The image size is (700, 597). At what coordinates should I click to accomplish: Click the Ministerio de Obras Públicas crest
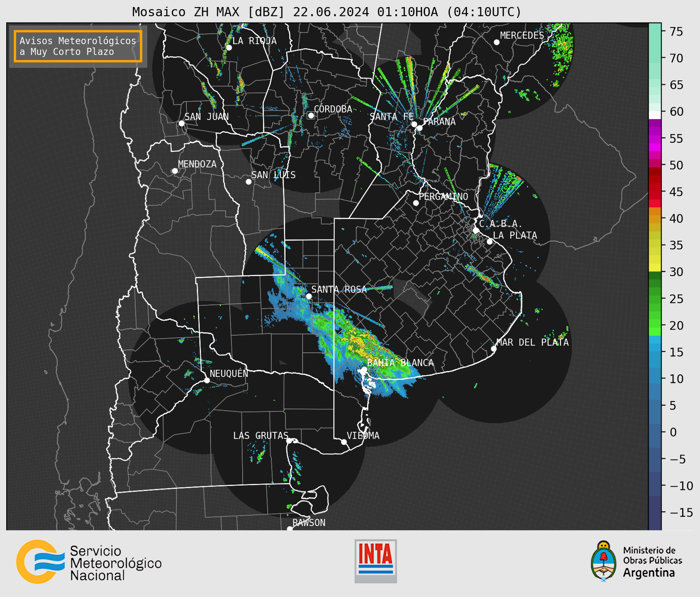pyautogui.click(x=604, y=561)
